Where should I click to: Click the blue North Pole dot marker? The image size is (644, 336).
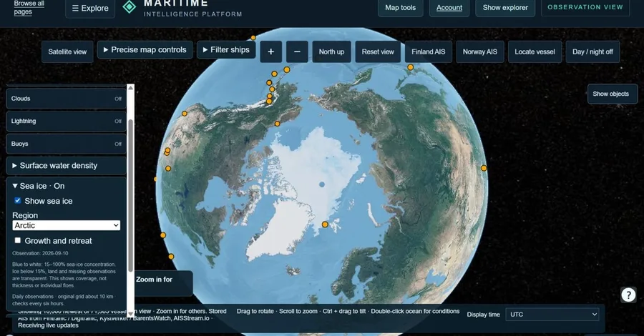pyautogui.click(x=322, y=184)
